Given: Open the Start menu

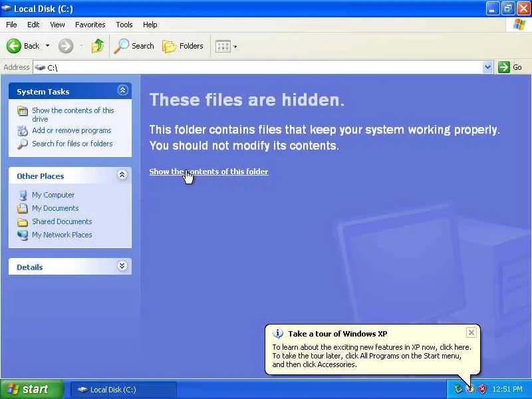Looking at the screenshot, I should click(31, 389).
